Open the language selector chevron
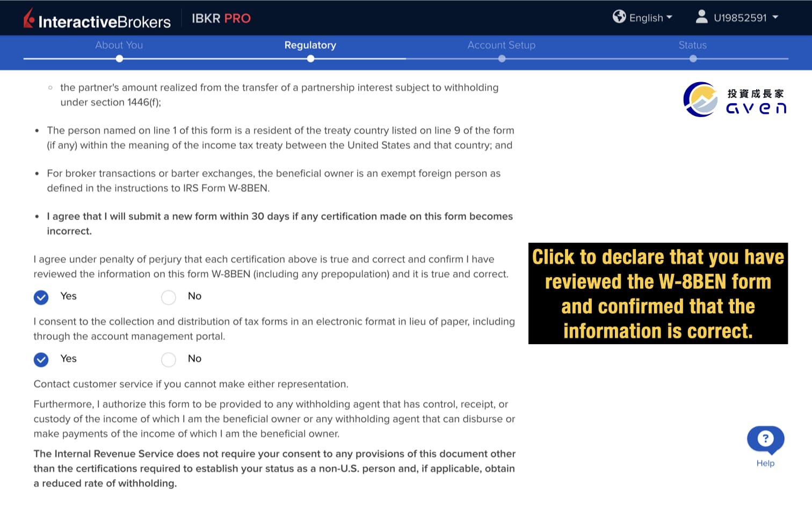This screenshot has width=812, height=508. click(x=669, y=17)
